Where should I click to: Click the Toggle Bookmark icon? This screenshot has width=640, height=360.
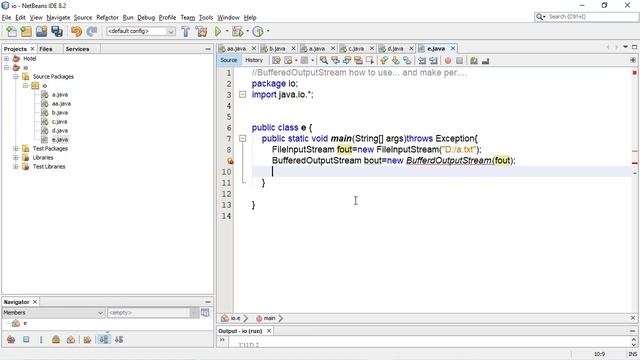[407, 60]
